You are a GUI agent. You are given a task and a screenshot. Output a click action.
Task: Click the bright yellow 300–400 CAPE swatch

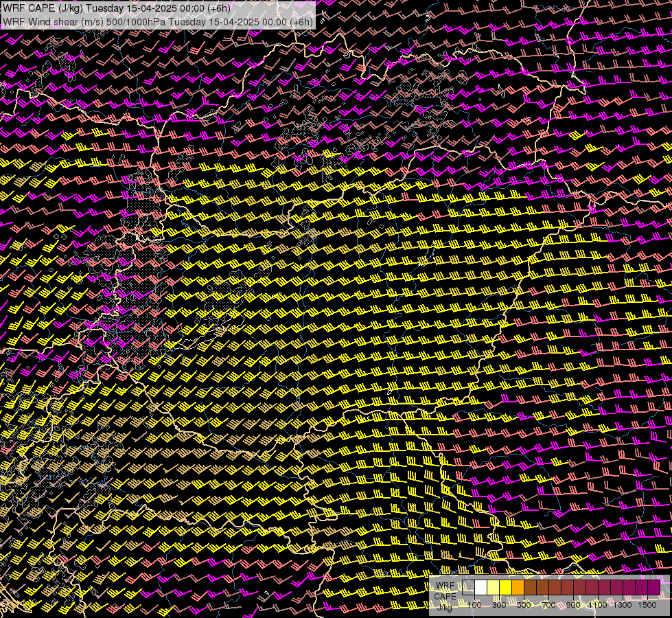506,588
